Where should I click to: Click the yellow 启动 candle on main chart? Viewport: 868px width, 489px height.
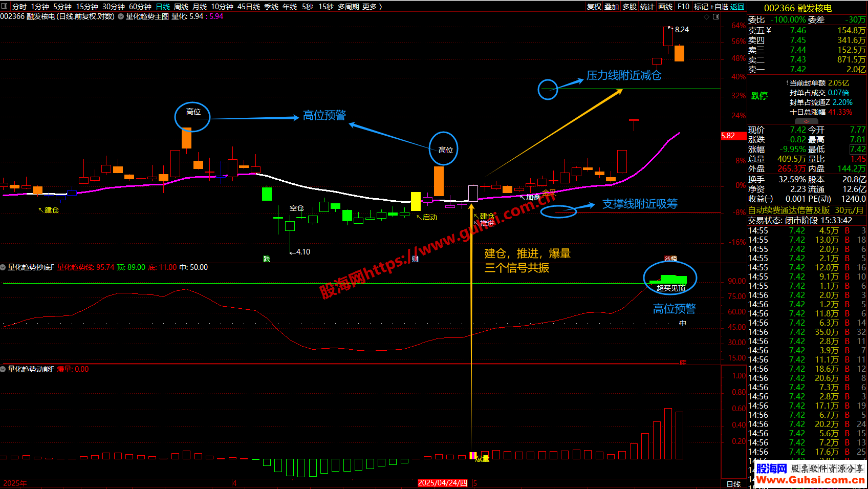coord(416,201)
